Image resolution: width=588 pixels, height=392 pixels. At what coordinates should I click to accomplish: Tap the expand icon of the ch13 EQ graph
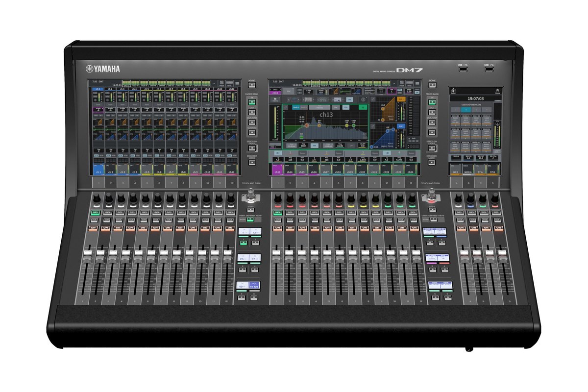[x=286, y=107]
